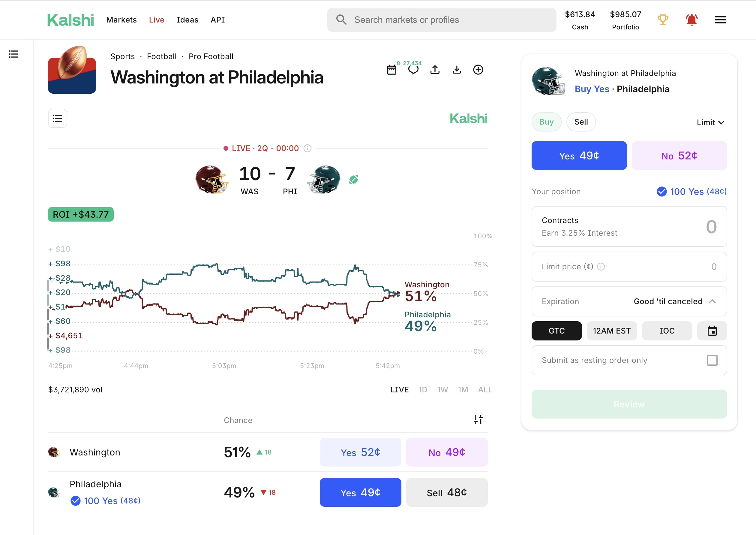
Task: Open the notifications bell
Action: (691, 20)
